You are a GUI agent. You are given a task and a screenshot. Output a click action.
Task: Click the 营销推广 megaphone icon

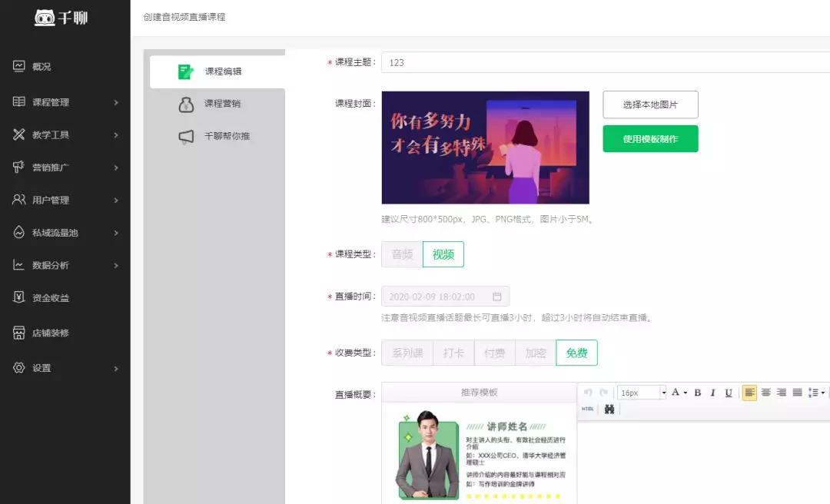(x=19, y=167)
